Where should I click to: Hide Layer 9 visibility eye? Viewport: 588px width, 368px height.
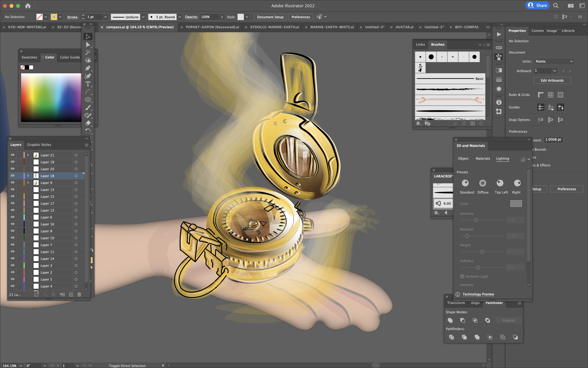[13, 182]
